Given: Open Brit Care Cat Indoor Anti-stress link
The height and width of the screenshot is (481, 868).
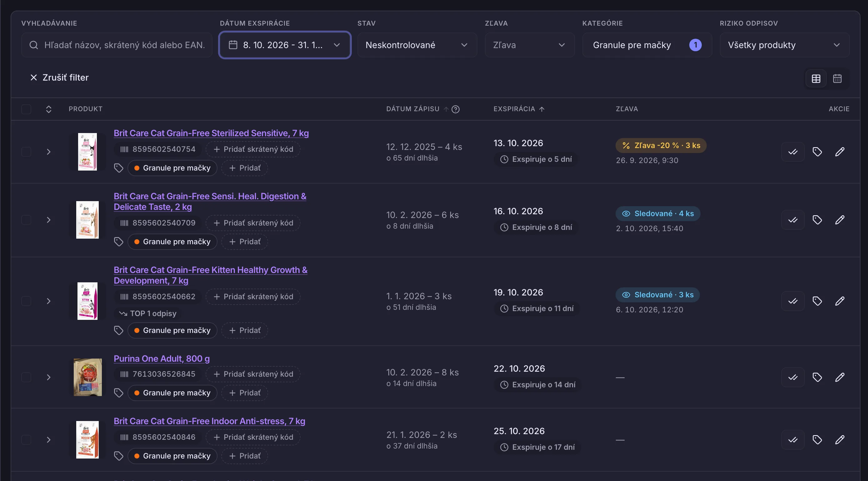Looking at the screenshot, I should click(x=209, y=421).
